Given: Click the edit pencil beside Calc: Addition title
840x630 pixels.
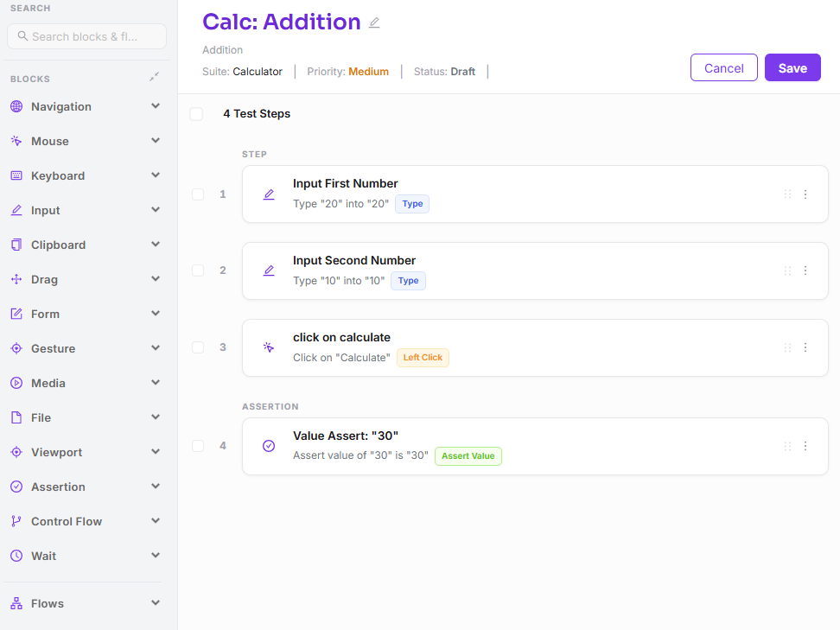Looking at the screenshot, I should [374, 22].
